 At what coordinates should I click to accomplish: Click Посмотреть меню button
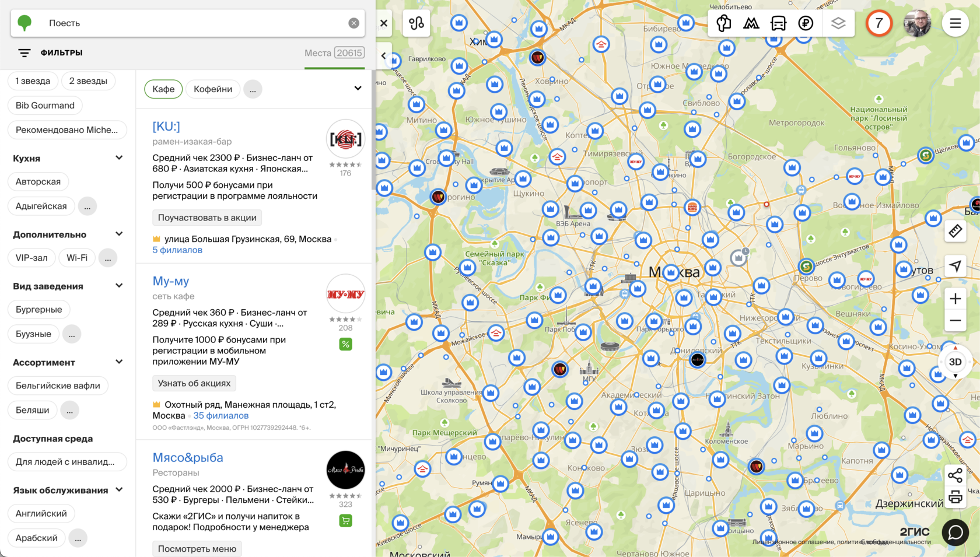tap(197, 549)
